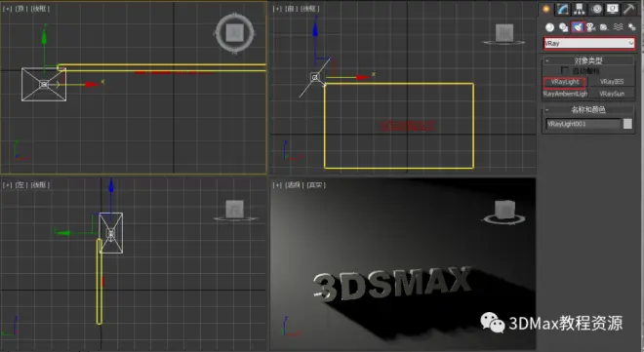Open the Display panel tab

(x=613, y=9)
